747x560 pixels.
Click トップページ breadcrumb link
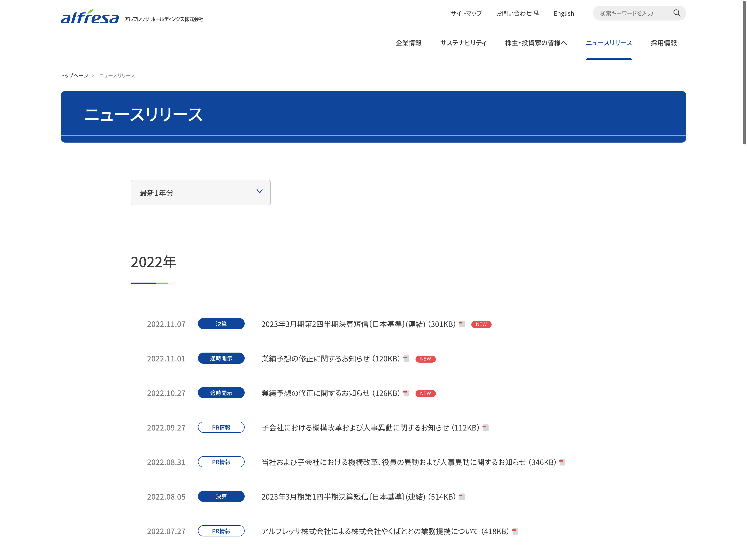click(x=74, y=75)
